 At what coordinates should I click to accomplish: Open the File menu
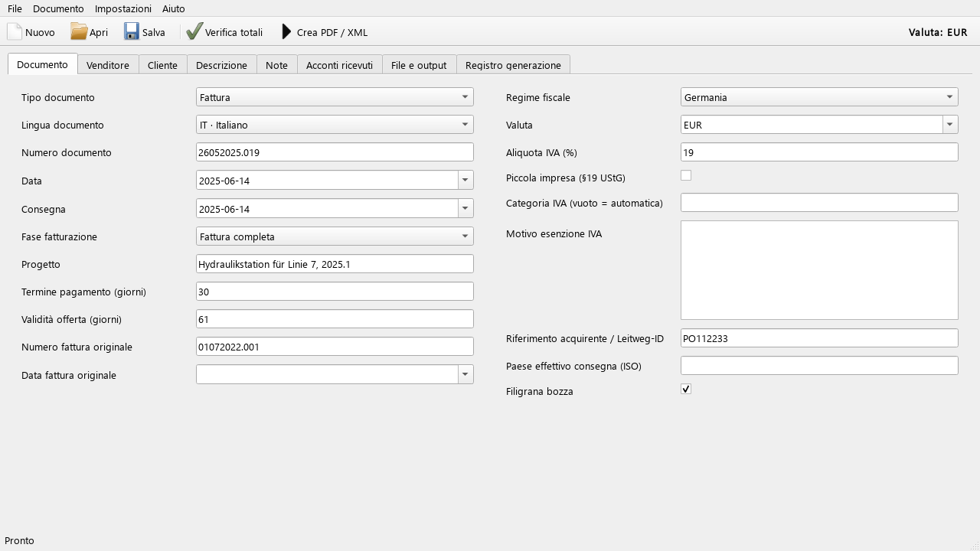15,8
